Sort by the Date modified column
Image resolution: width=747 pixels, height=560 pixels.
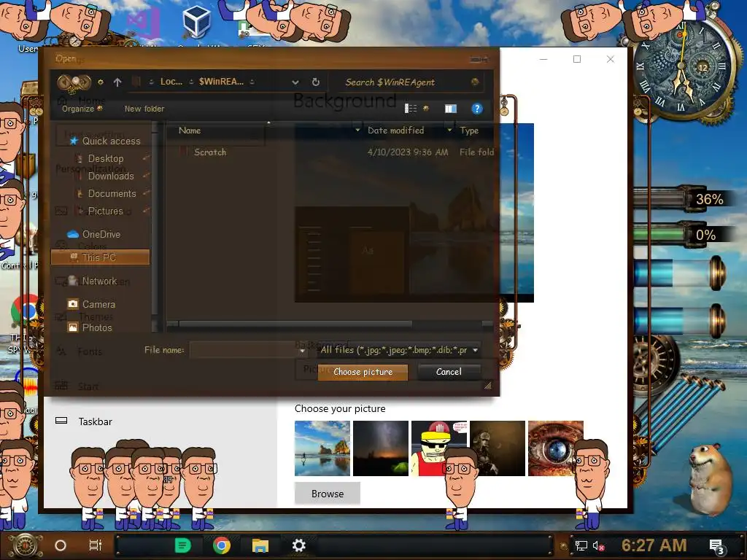[395, 131]
